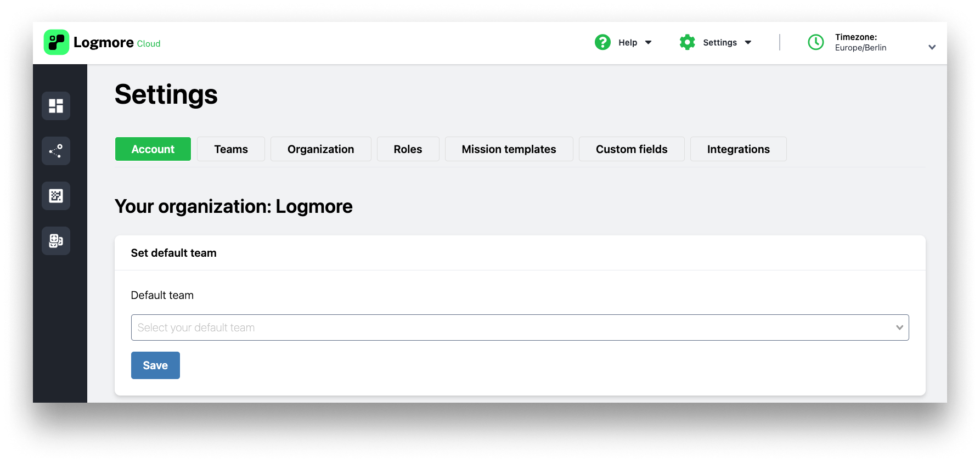Click the connected-nodes missions icon in sidebar

pos(56,151)
